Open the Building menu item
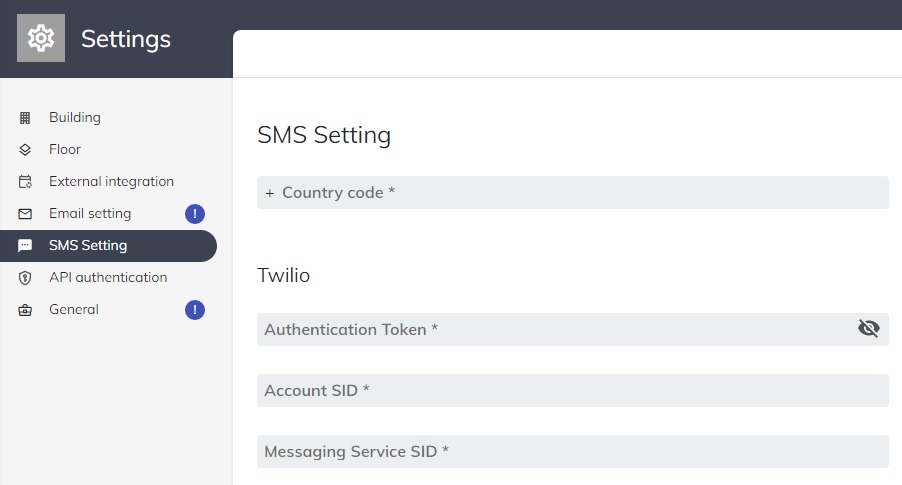The height and width of the screenshot is (485, 902). pyautogui.click(x=75, y=117)
